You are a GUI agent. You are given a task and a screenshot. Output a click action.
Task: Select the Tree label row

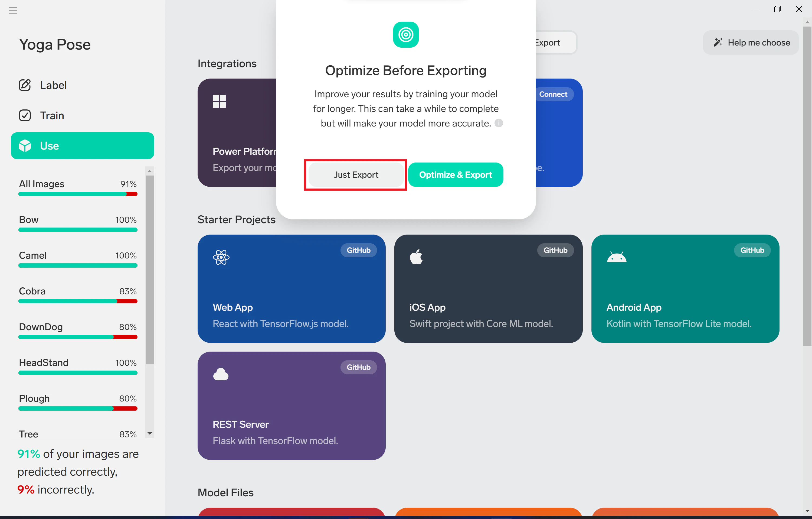(78, 434)
